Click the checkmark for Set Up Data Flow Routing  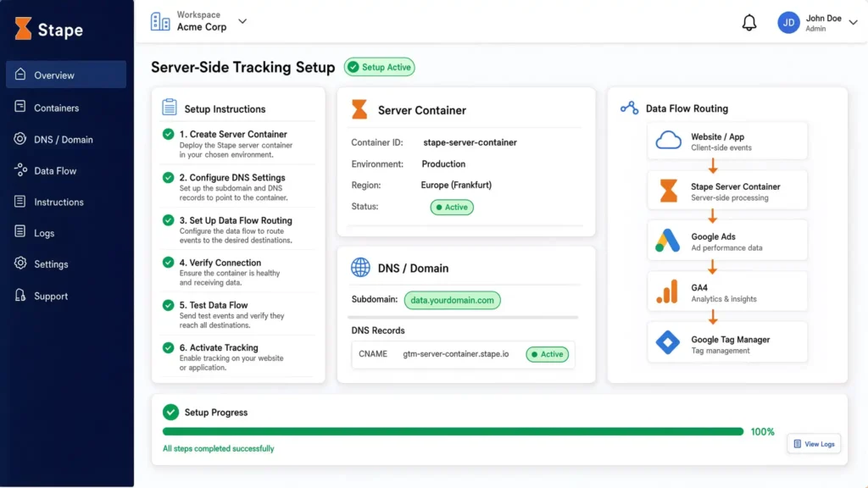(x=169, y=220)
